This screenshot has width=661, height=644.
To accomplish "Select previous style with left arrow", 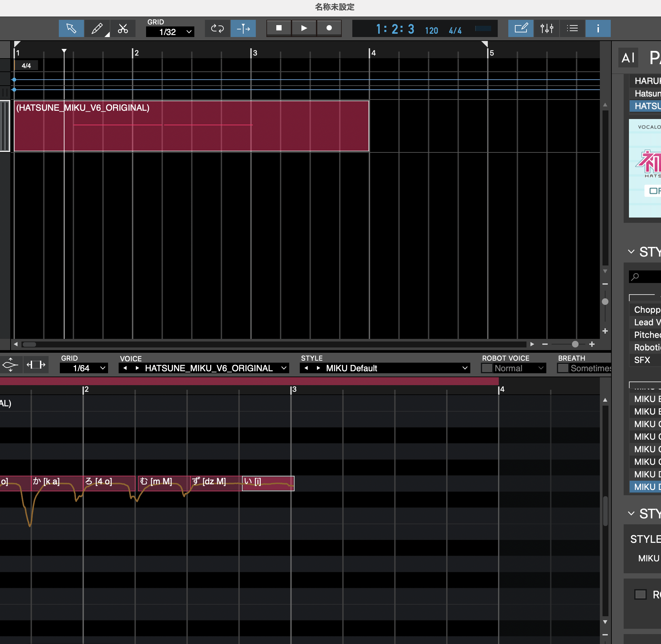I will pos(306,368).
